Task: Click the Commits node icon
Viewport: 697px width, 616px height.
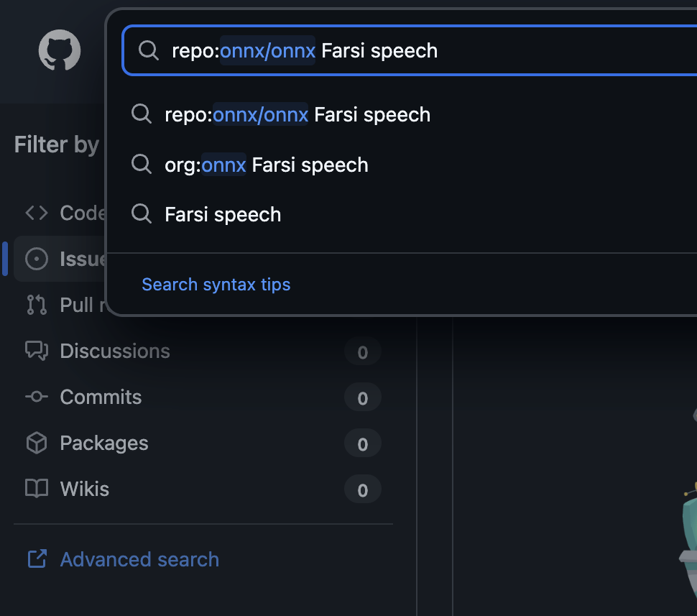Action: click(x=37, y=397)
